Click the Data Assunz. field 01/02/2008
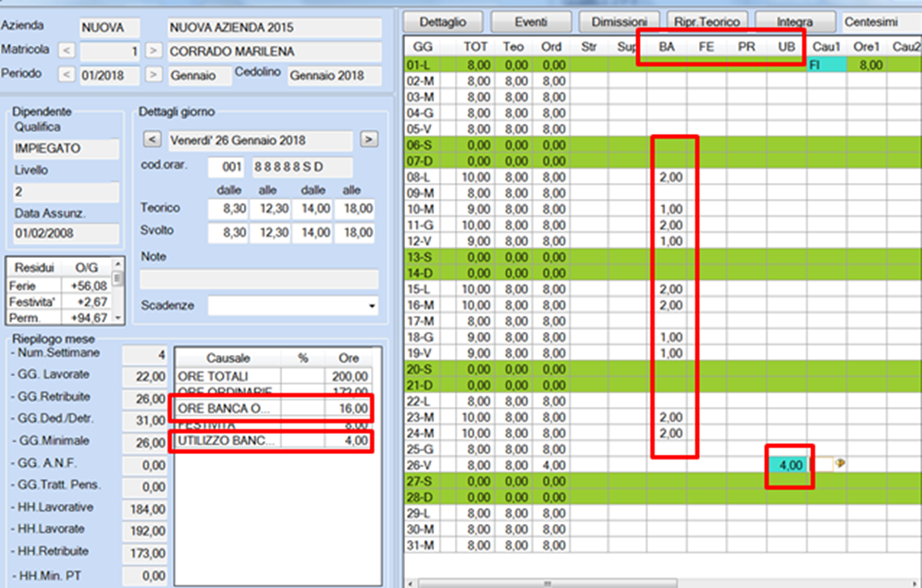 coord(66,233)
